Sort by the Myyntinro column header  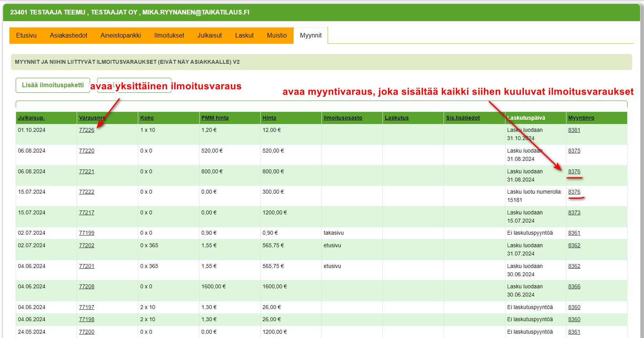tap(581, 118)
